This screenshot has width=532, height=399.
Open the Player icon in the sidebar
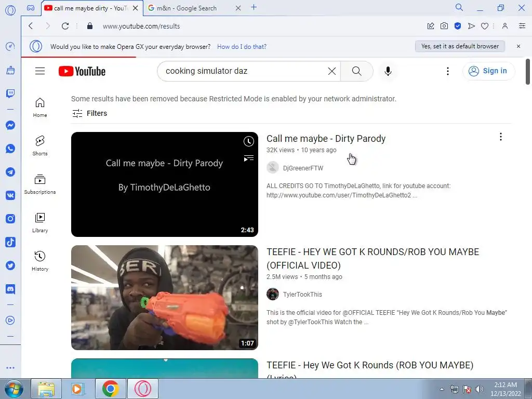point(10,320)
